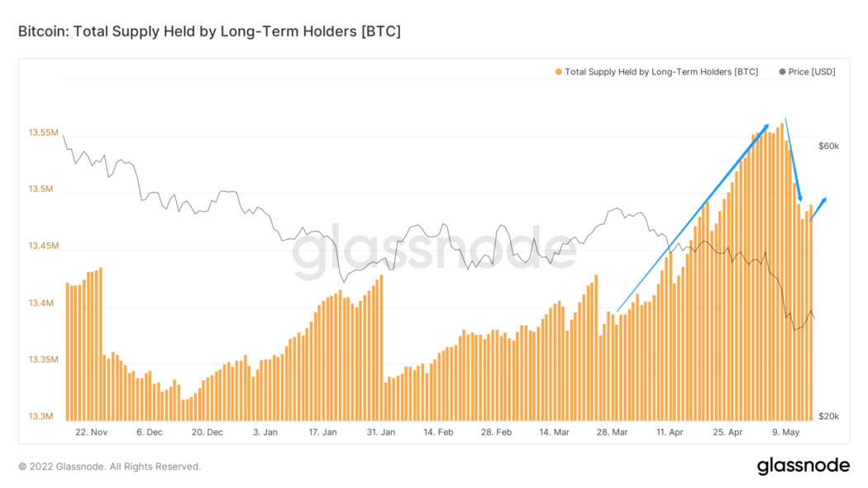Screen dimensions: 868x488
Task: Click the 13.3M left axis label
Action: (43, 417)
